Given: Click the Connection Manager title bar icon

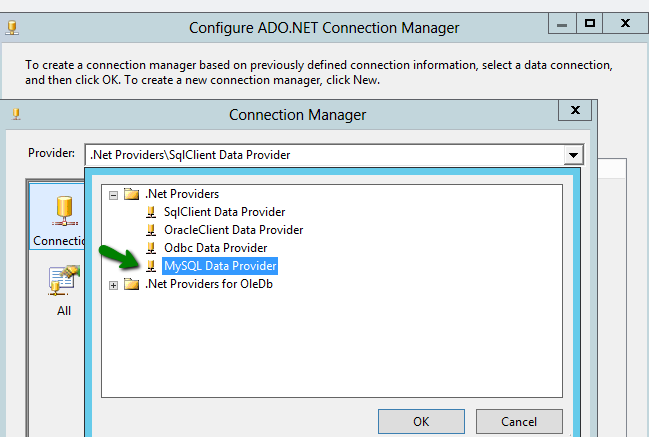Looking at the screenshot, I should pos(17,114).
